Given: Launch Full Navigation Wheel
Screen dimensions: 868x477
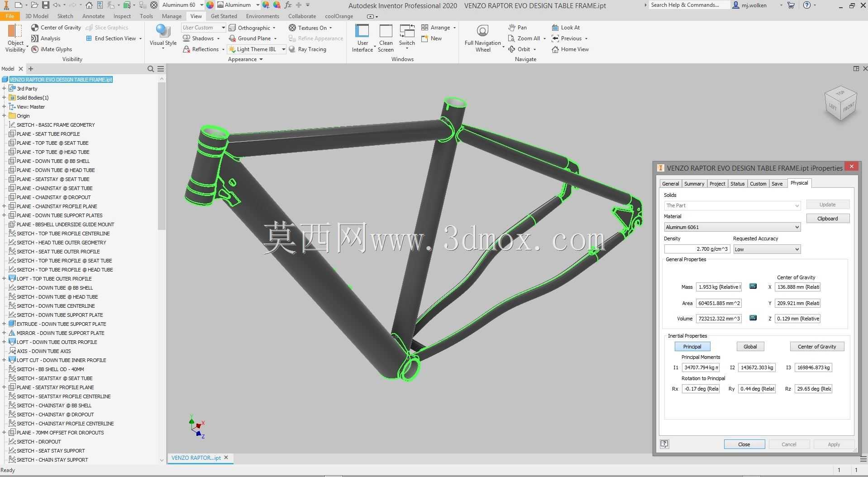Looking at the screenshot, I should click(483, 38).
